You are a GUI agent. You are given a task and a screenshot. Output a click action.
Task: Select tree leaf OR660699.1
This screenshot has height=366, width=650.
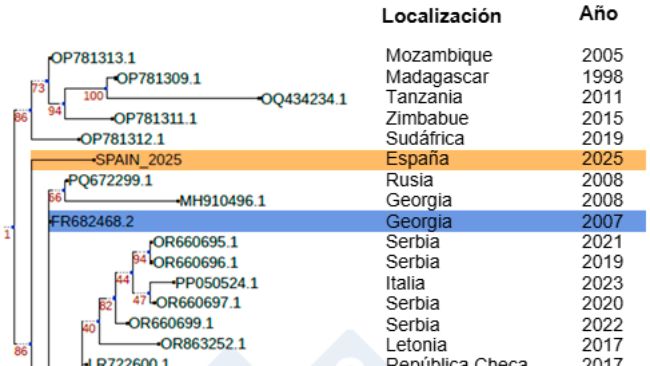coord(171,323)
